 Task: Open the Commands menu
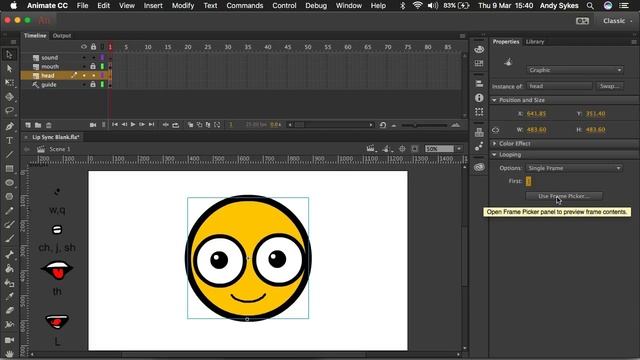244,5
